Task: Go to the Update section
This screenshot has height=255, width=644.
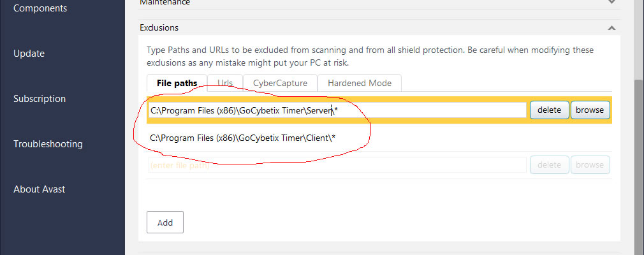Action: (29, 54)
